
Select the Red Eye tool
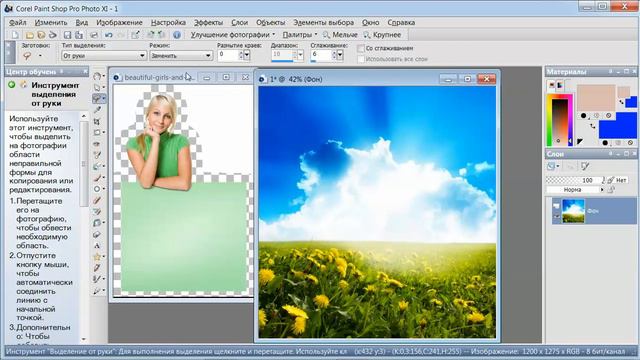pyautogui.click(x=97, y=144)
